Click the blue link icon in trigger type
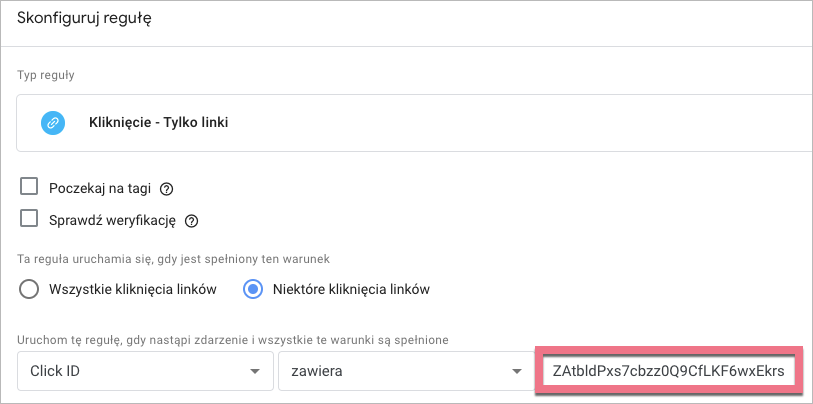 (x=52, y=123)
